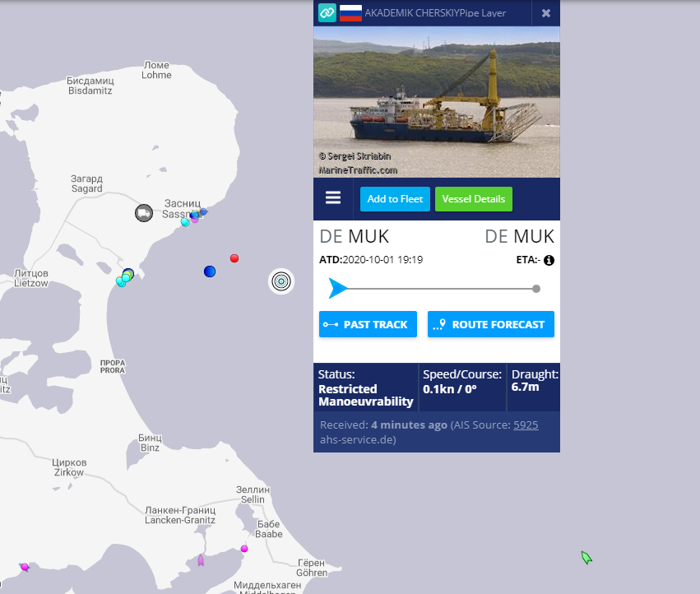The height and width of the screenshot is (594, 700).
Task: Click the magenta dot near Baabe
Action: coord(244,549)
